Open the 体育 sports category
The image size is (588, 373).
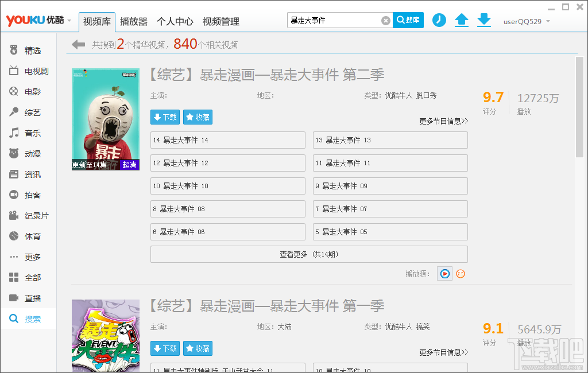coord(25,236)
